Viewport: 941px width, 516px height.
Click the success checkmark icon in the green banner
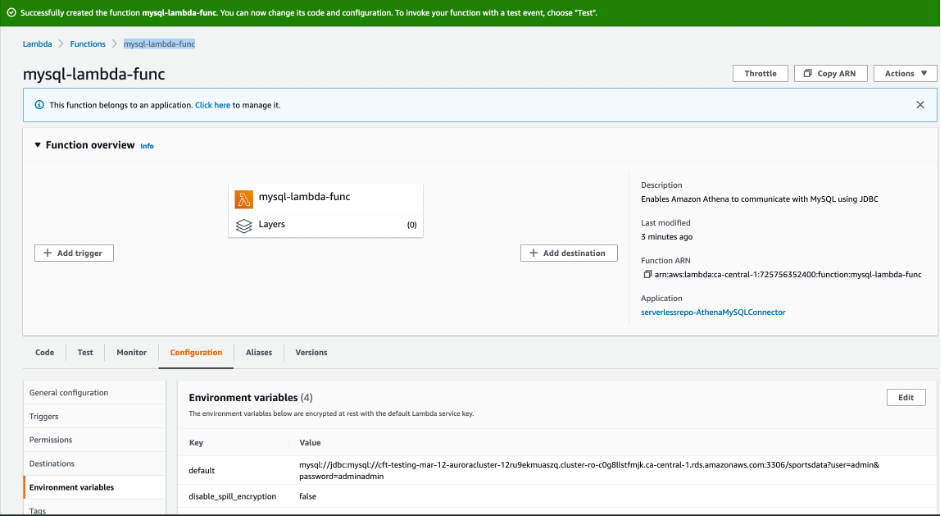[11, 13]
